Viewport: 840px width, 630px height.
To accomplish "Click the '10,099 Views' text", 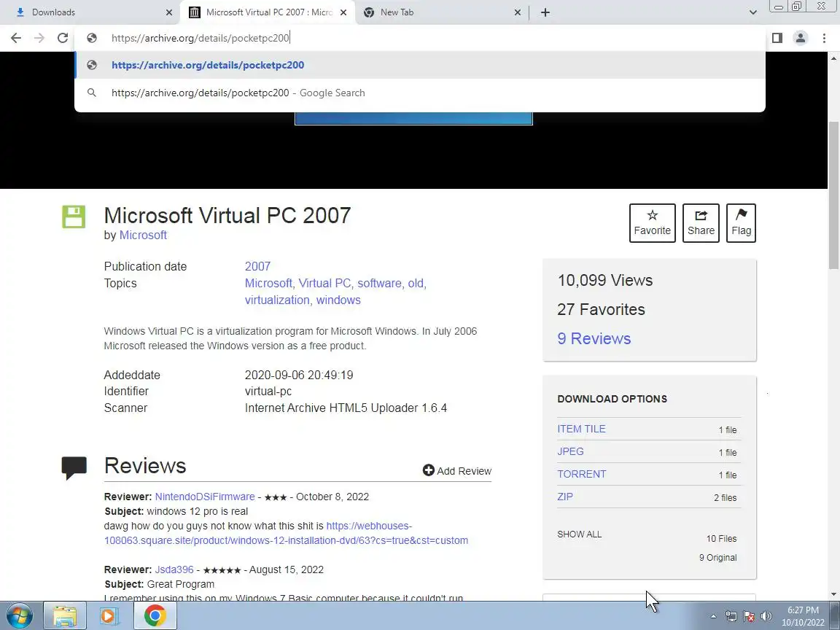I will pyautogui.click(x=604, y=280).
